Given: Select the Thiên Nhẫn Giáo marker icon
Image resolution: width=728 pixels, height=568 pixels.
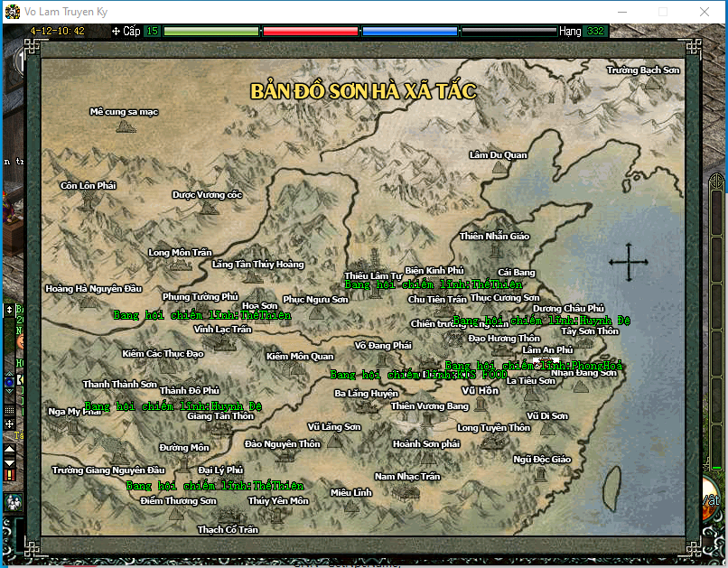Looking at the screenshot, I should (x=495, y=251).
